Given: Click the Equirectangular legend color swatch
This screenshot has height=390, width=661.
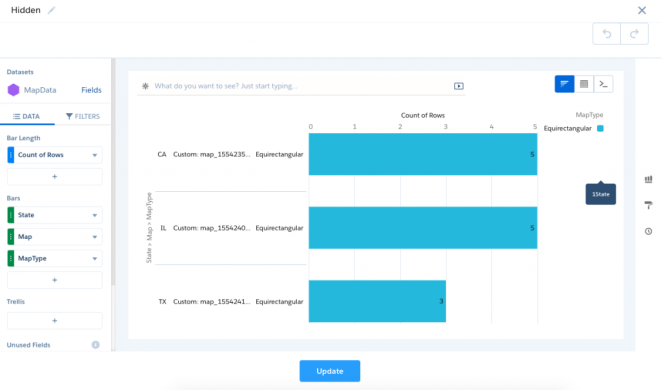Looking at the screenshot, I should click(600, 129).
